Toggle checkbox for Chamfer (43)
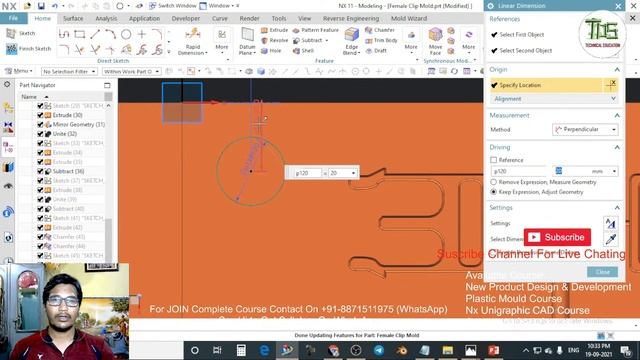Image resolution: width=640 pixels, height=360 pixels. [40, 237]
